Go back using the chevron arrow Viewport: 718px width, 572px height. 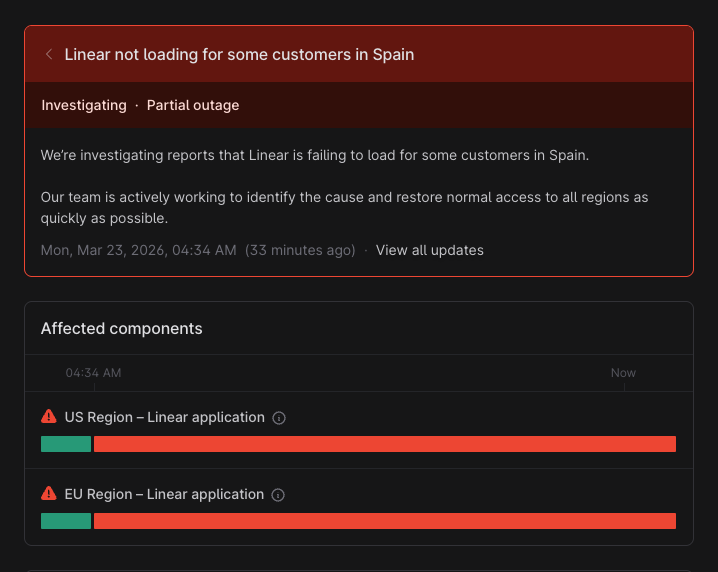(x=49, y=54)
